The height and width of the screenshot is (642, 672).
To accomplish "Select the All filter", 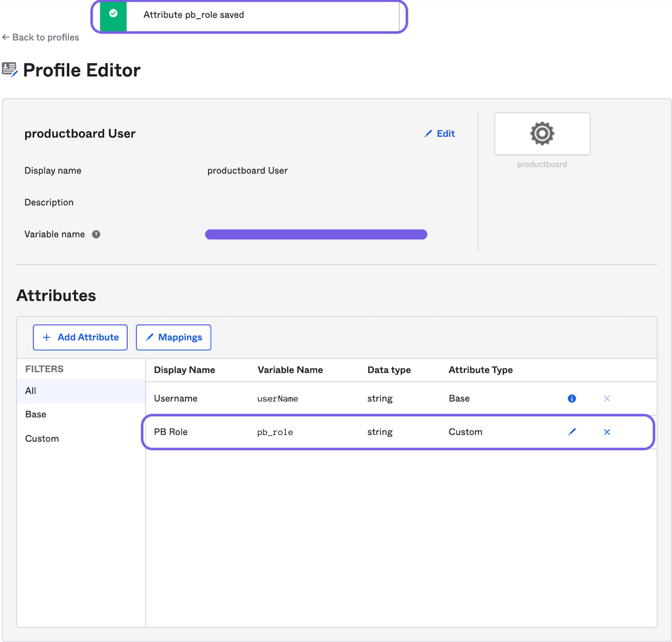I will [x=81, y=391].
